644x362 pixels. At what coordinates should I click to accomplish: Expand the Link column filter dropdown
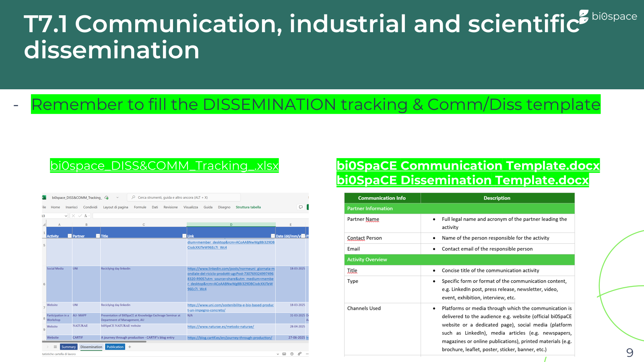pyautogui.click(x=272, y=236)
